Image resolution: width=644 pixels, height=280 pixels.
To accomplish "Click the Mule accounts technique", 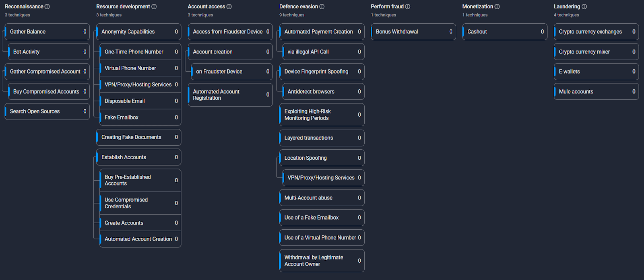I will click(x=596, y=92).
